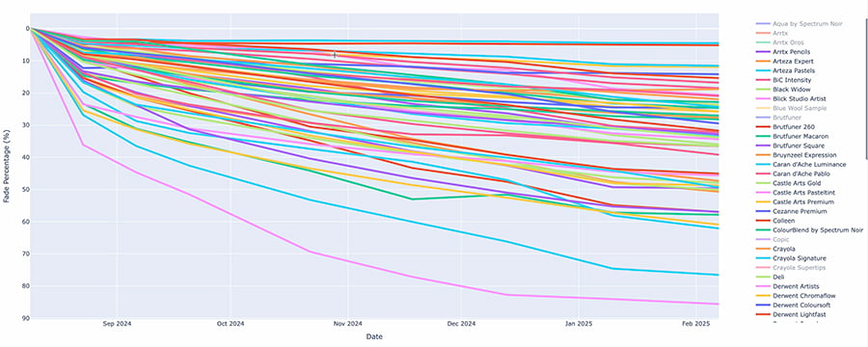Hide the Deli trace

tap(769, 277)
